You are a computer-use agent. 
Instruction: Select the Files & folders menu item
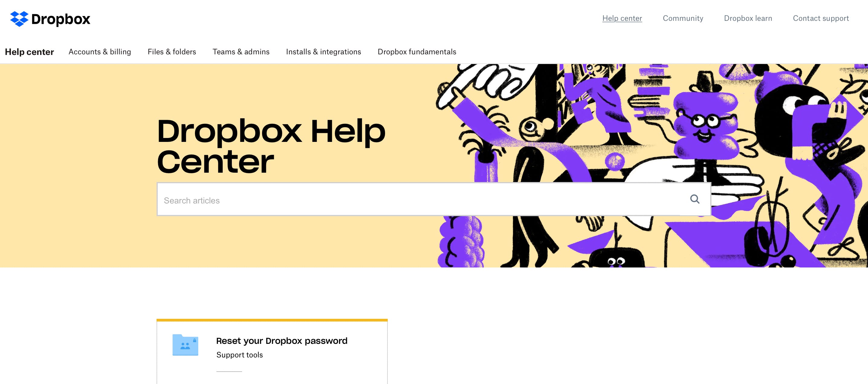point(172,51)
